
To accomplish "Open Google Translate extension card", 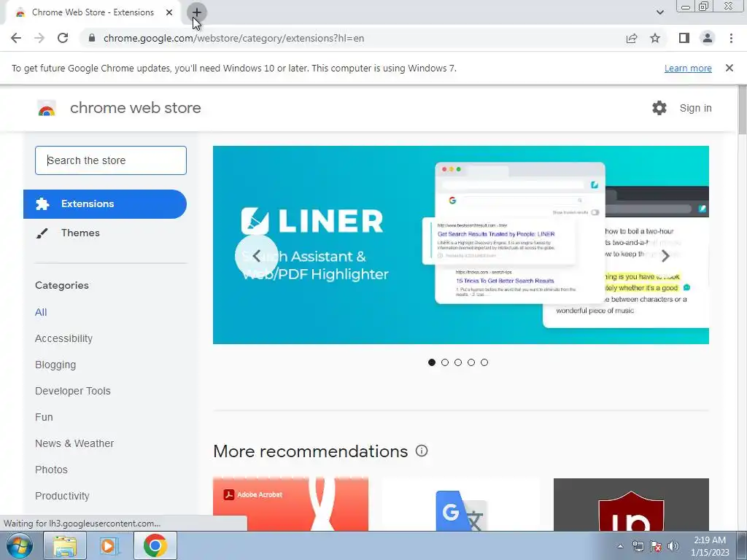I will click(x=461, y=505).
